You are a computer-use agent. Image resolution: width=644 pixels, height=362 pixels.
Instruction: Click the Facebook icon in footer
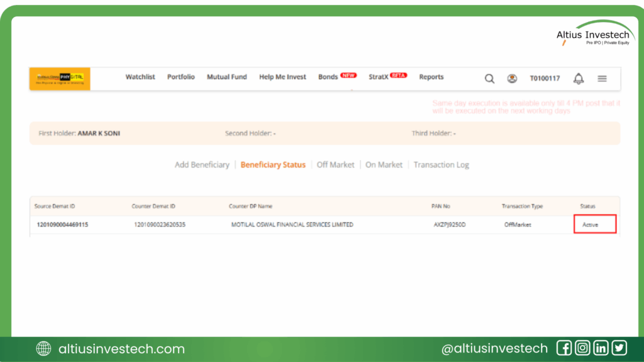click(x=564, y=348)
